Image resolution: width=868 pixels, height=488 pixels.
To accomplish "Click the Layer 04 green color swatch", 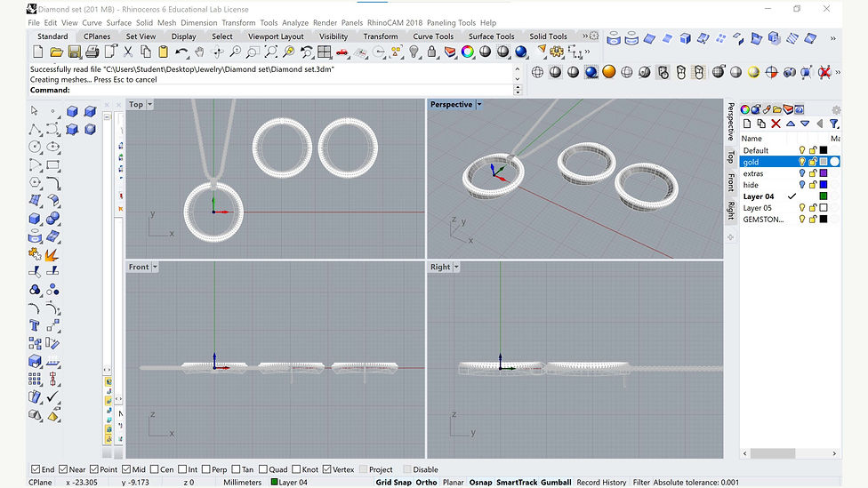I will (x=824, y=196).
